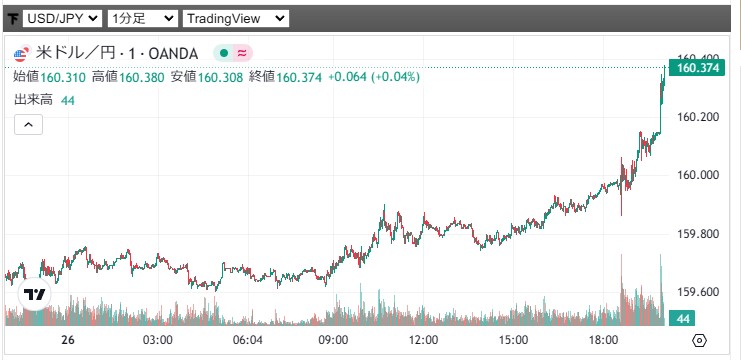Click the 安値 160.308 low value
The width and height of the screenshot is (741, 360).
click(207, 77)
